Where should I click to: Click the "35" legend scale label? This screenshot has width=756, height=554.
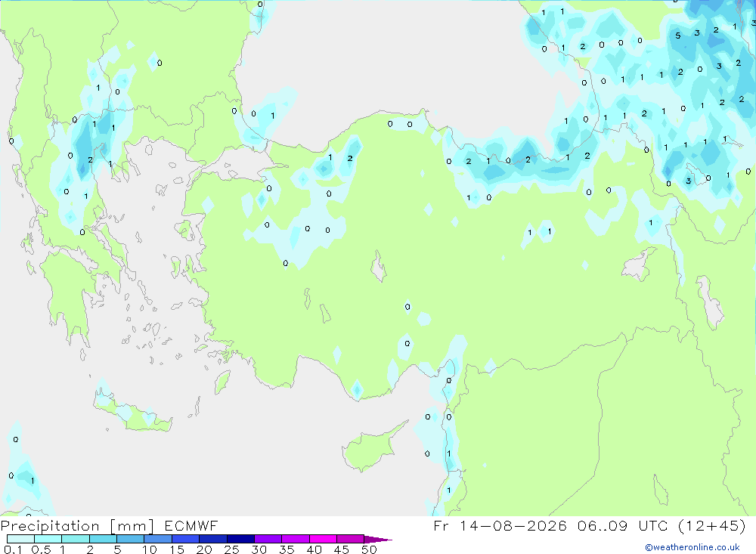pyautogui.click(x=287, y=549)
